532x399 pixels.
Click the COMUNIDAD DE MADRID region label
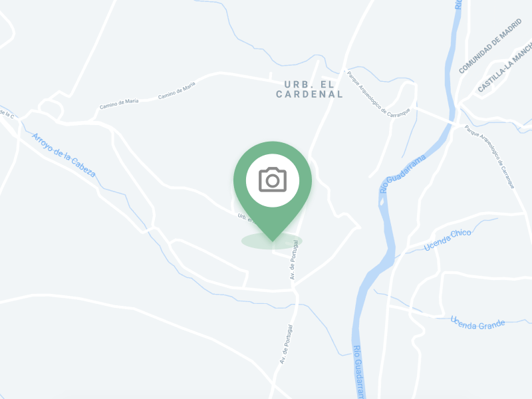(490, 46)
